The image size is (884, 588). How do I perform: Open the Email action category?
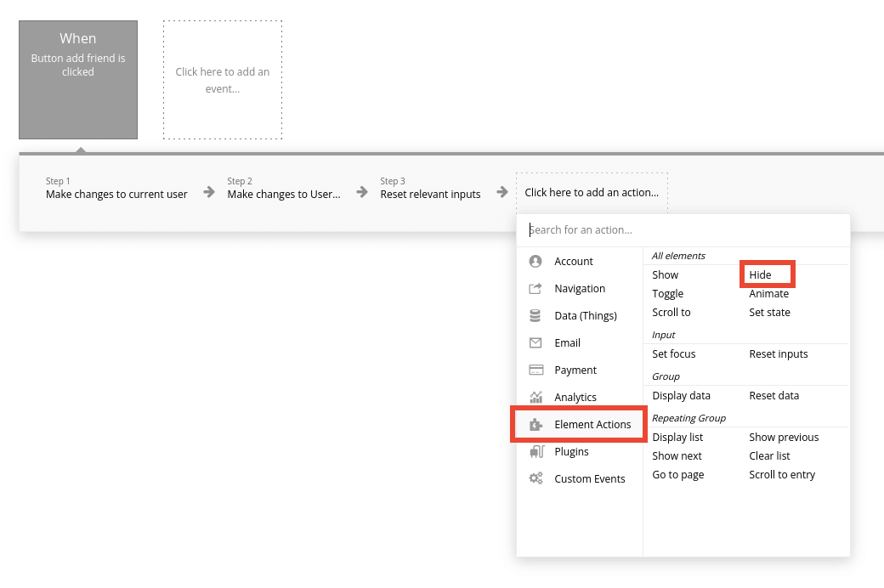[x=580, y=342]
